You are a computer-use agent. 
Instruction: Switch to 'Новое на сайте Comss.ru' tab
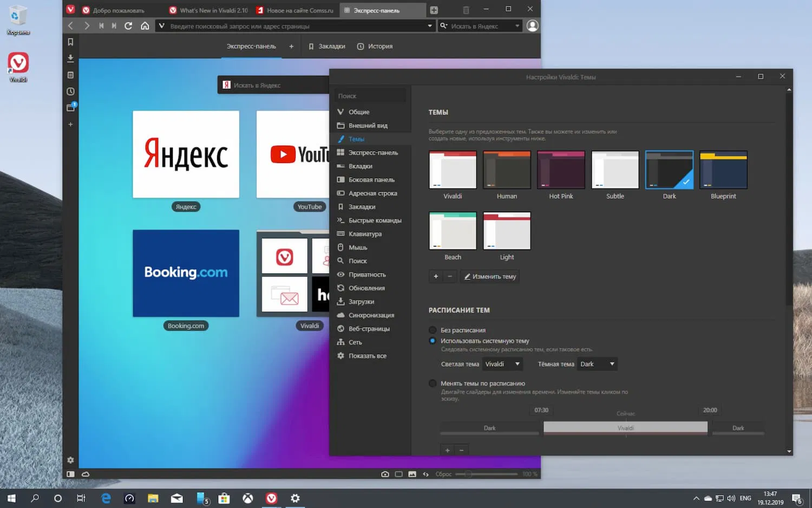[296, 10]
